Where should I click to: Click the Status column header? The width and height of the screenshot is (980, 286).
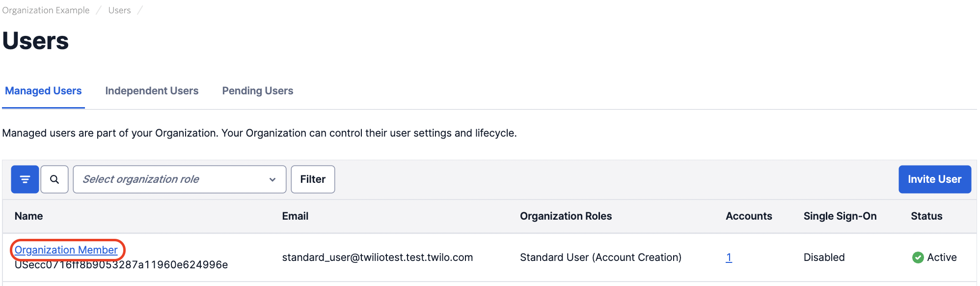pyautogui.click(x=926, y=216)
